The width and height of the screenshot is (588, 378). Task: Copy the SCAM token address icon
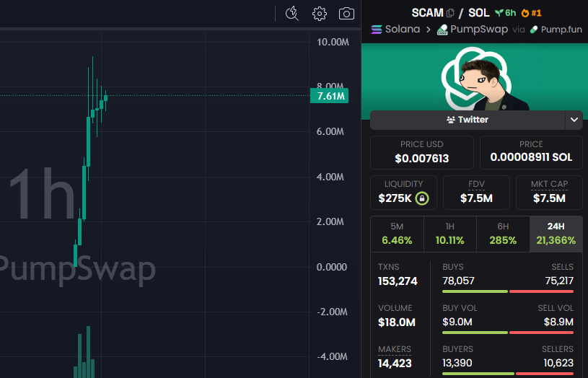point(450,13)
